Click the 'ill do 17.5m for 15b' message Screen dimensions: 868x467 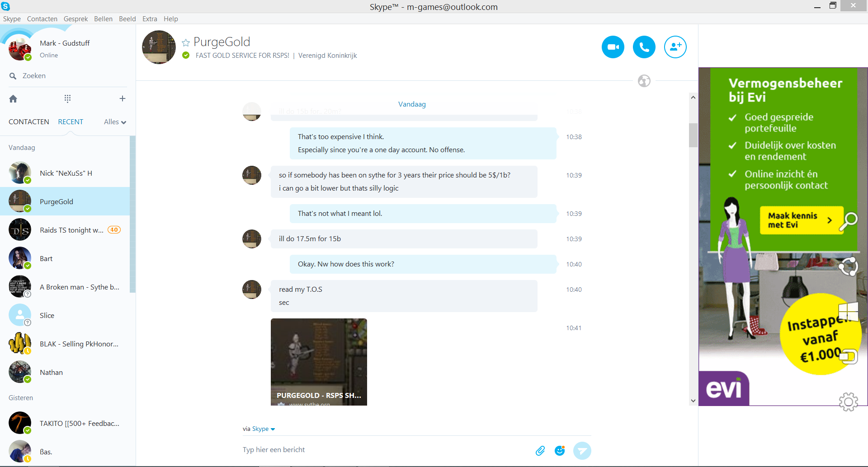(x=404, y=239)
